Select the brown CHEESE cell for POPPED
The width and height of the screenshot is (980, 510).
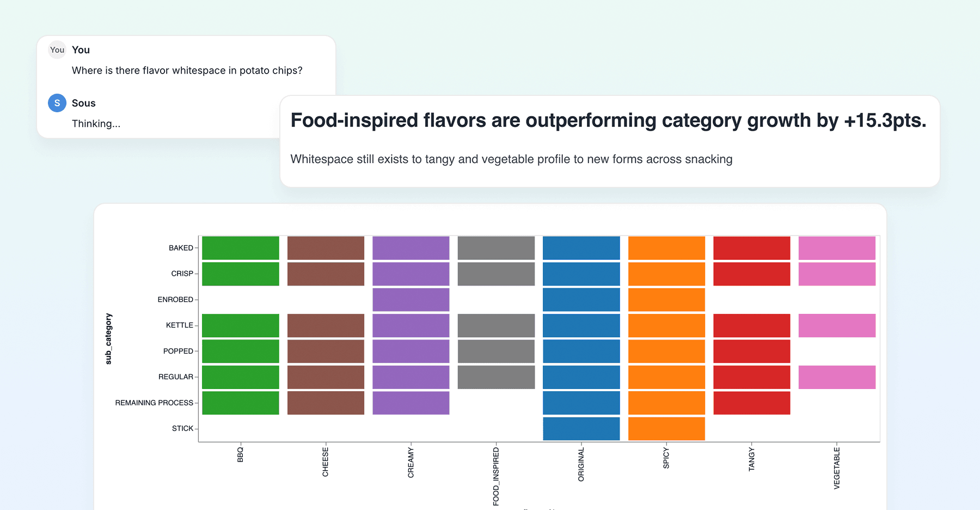click(326, 351)
